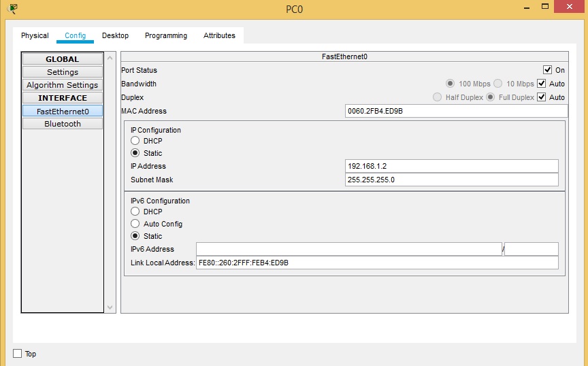Enable the Top checkbox

[x=18, y=354]
